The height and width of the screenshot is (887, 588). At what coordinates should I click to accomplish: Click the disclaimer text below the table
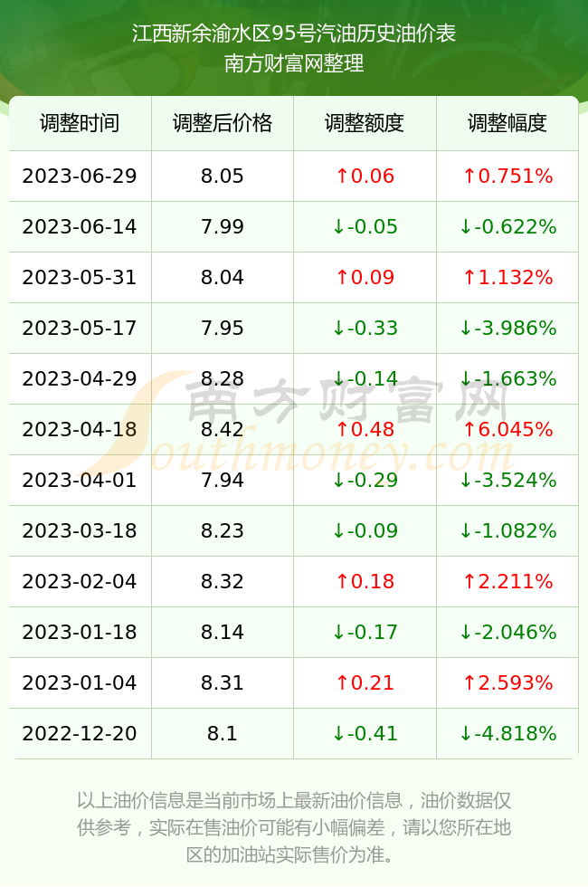click(294, 827)
